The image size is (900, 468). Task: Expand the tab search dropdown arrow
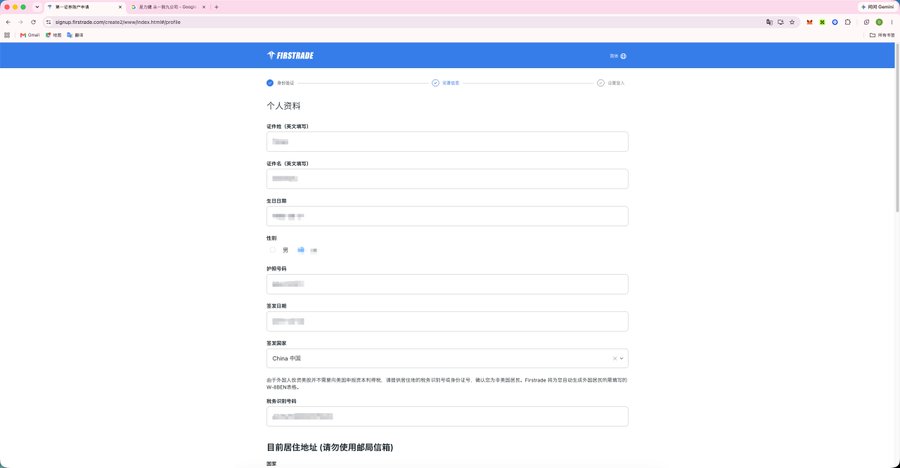pos(37,7)
